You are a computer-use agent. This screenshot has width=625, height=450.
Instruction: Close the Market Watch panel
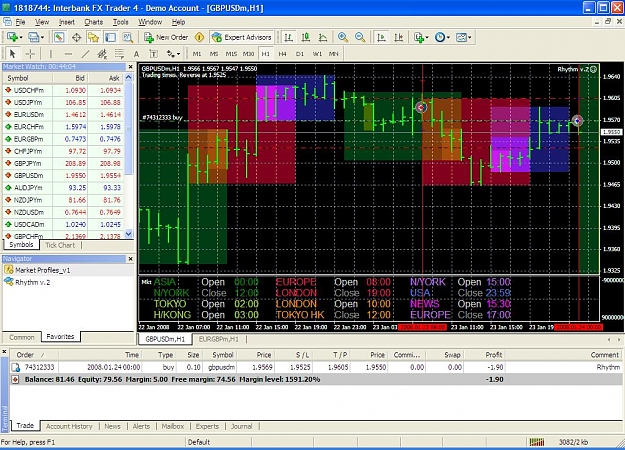pyautogui.click(x=130, y=67)
